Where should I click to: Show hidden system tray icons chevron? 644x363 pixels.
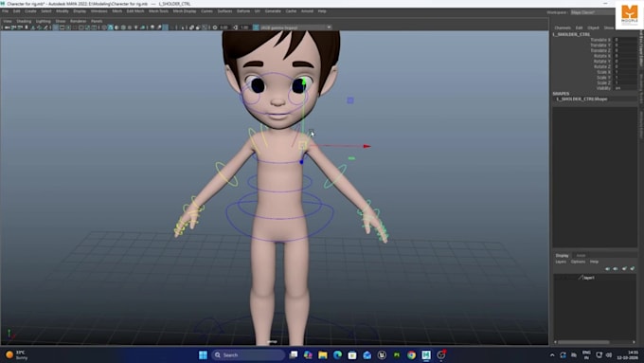(x=552, y=355)
